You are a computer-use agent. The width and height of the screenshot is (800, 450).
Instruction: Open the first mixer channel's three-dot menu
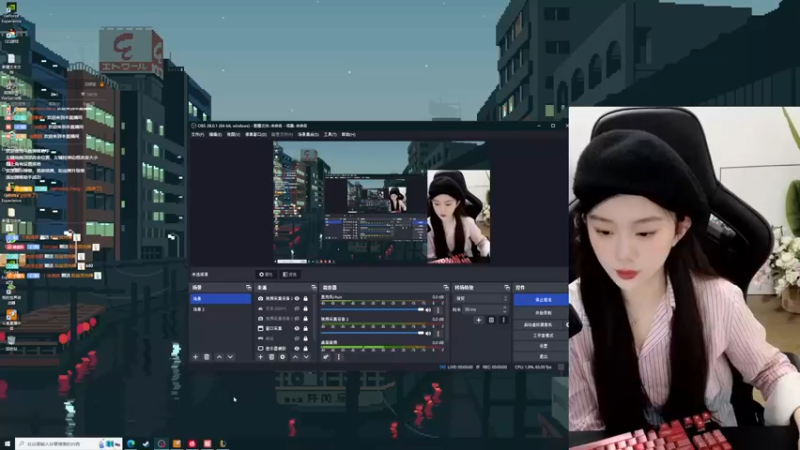438,310
